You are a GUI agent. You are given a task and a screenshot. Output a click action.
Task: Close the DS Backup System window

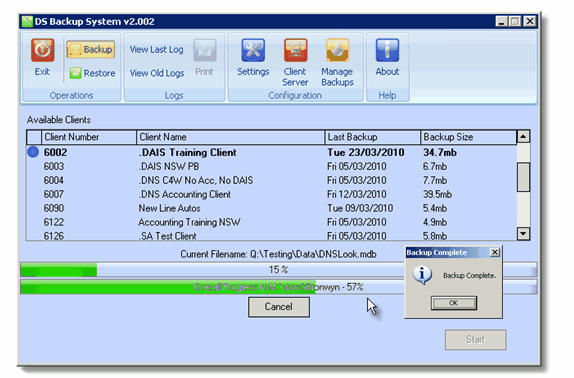(530, 21)
